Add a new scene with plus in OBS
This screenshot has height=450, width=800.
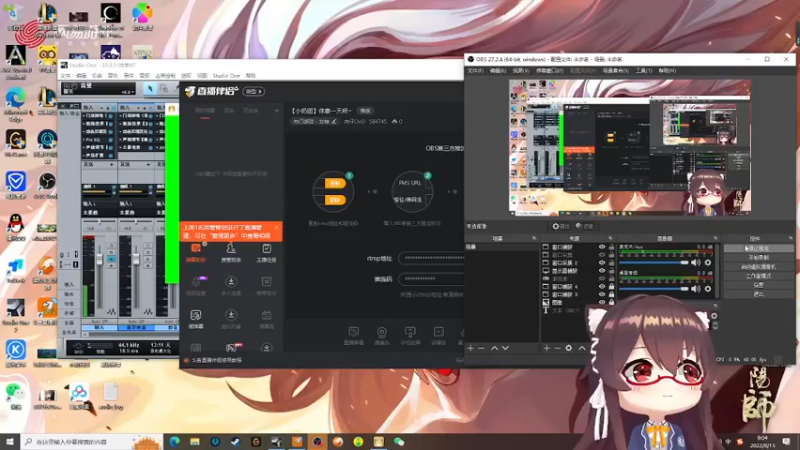point(470,348)
